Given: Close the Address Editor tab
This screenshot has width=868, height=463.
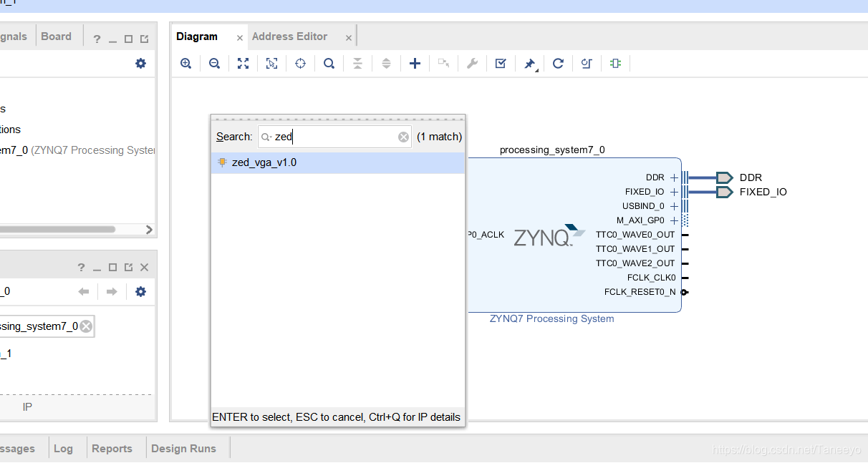Looking at the screenshot, I should click(349, 38).
